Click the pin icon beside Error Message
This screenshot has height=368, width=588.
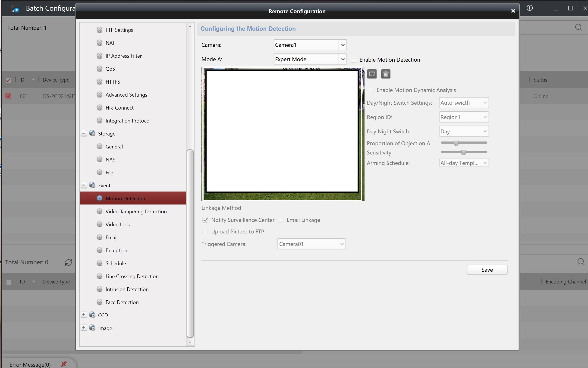(x=64, y=364)
